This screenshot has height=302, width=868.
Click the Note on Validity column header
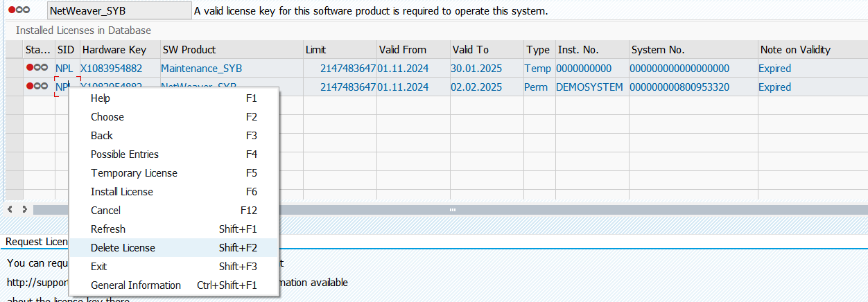coord(813,50)
